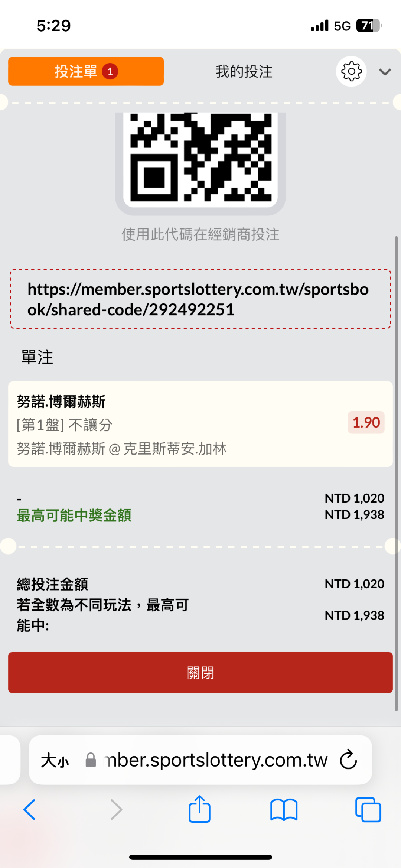The height and width of the screenshot is (868, 401).
Task: Open the Safari share sheet icon
Action: point(200,809)
